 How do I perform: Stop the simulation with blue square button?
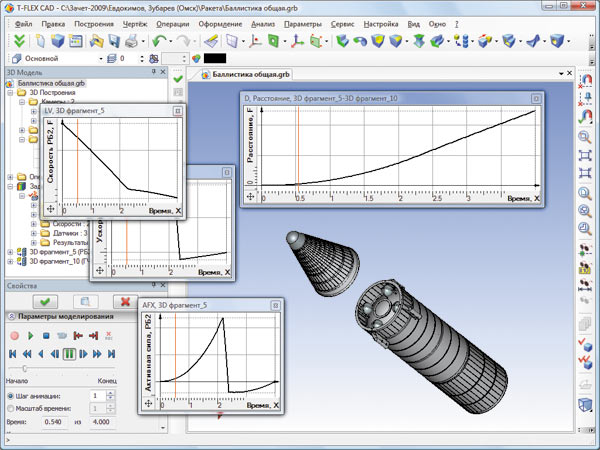click(x=46, y=336)
